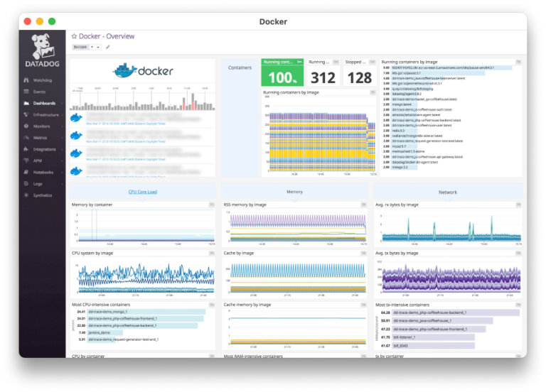Open the Docker - Overview dashboard title
This screenshot has width=546, height=392.
pyautogui.click(x=107, y=36)
